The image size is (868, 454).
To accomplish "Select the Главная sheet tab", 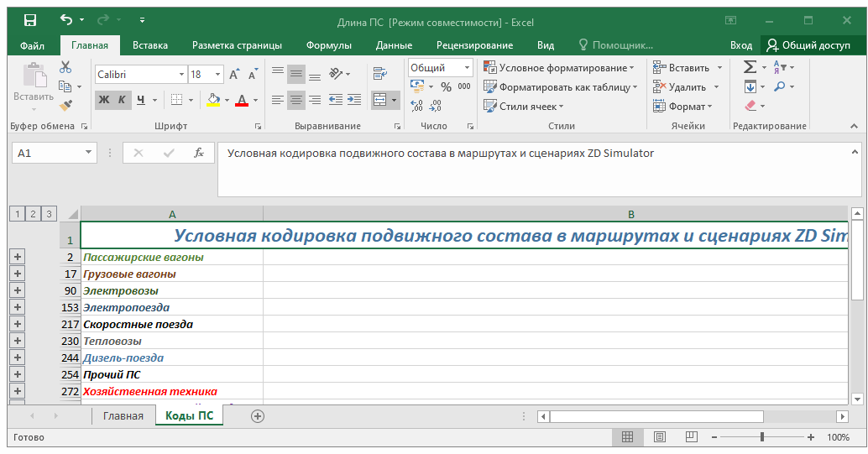I will click(123, 415).
